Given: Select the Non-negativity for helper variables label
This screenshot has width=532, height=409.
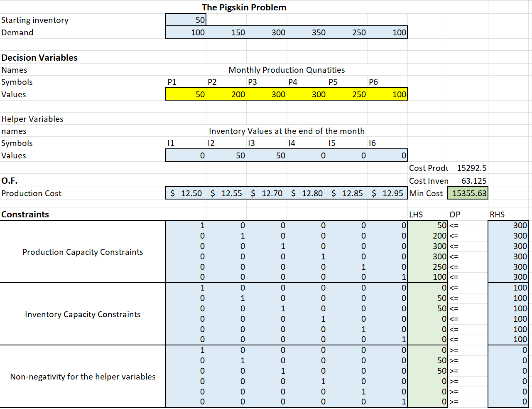Looking at the screenshot, I should (x=83, y=377).
